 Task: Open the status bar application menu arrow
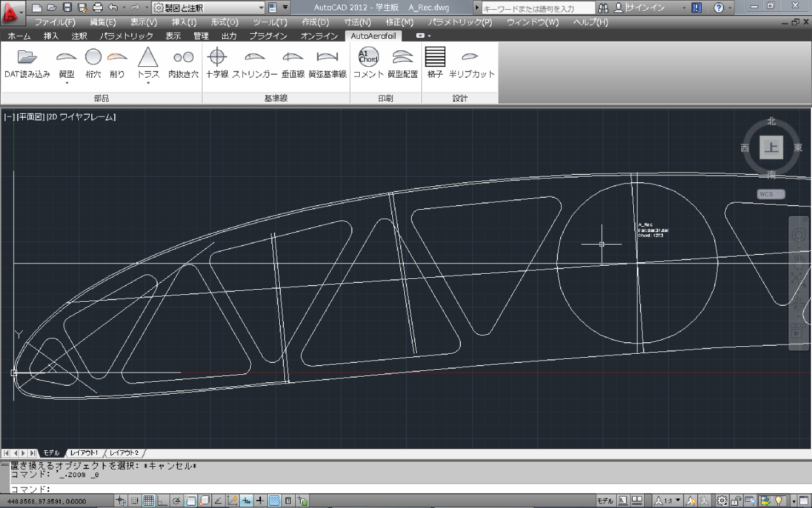pyautogui.click(x=794, y=501)
